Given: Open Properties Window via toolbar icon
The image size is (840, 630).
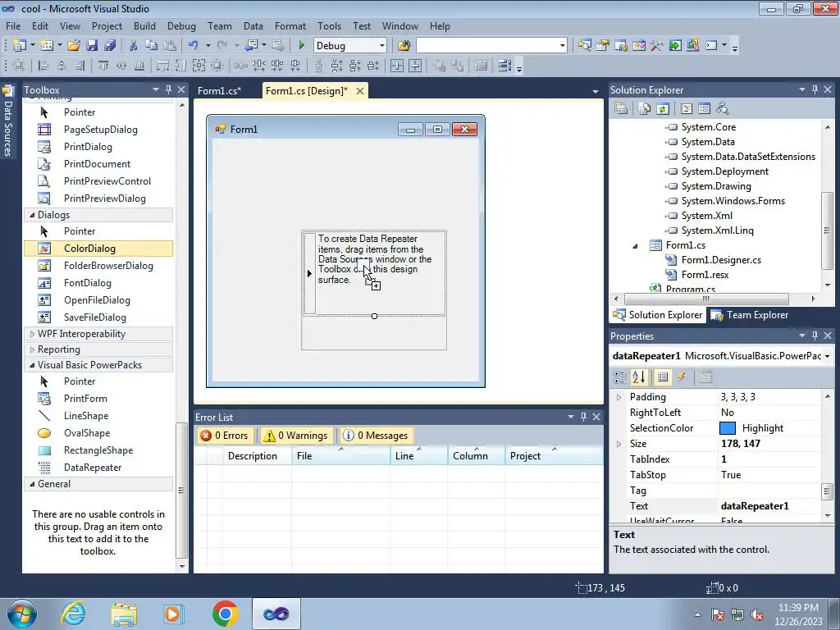Looking at the screenshot, I should [x=603, y=46].
